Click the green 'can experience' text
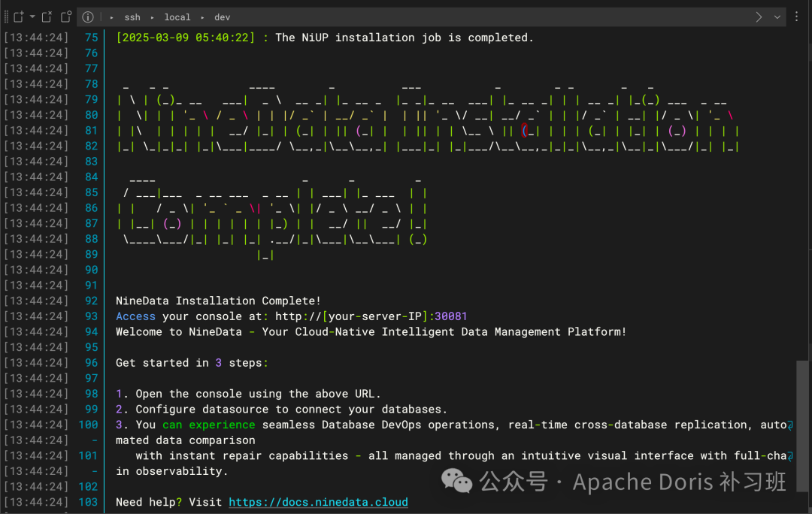The image size is (812, 514). click(209, 425)
